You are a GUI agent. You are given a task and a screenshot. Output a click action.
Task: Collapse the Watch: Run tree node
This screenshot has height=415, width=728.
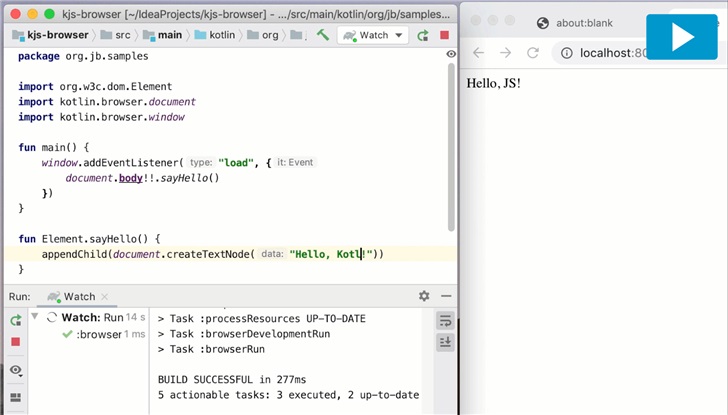coord(37,318)
